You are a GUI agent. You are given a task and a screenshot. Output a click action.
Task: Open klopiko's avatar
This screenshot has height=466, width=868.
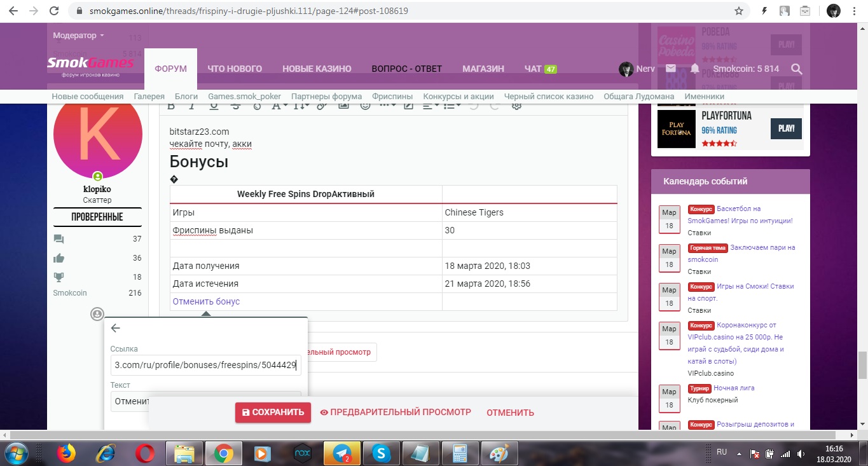point(97,134)
